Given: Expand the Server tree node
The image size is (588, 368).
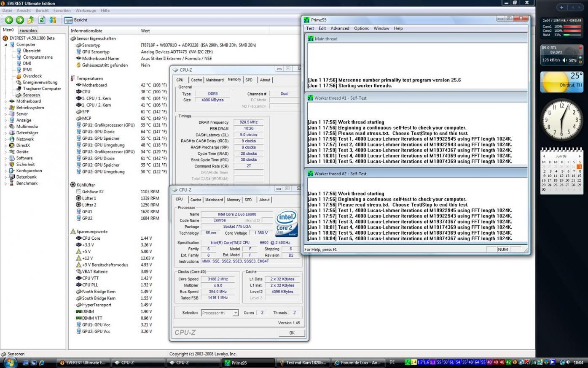Looking at the screenshot, I should tap(6, 114).
